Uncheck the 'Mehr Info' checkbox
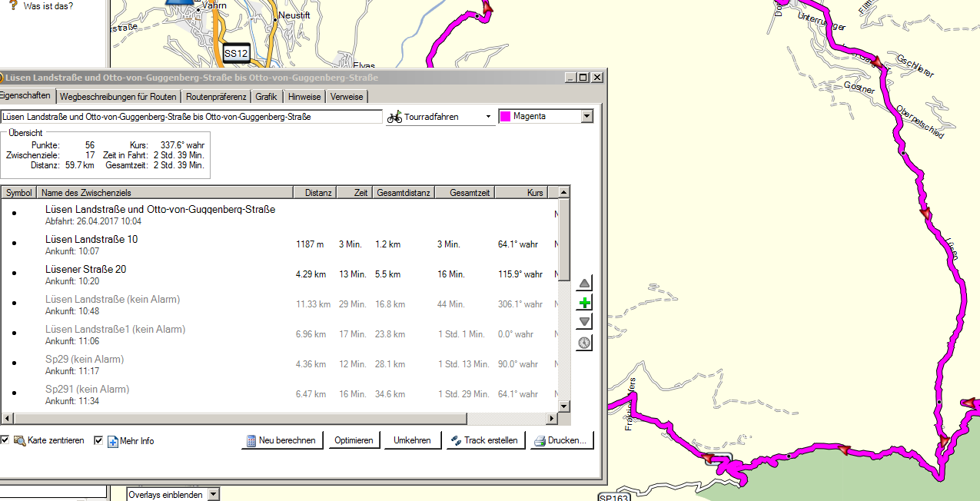 (x=98, y=440)
